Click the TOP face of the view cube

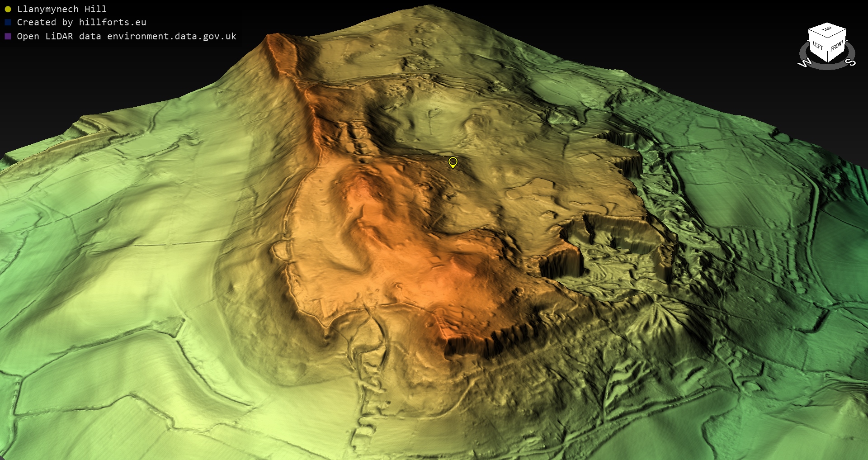827,29
